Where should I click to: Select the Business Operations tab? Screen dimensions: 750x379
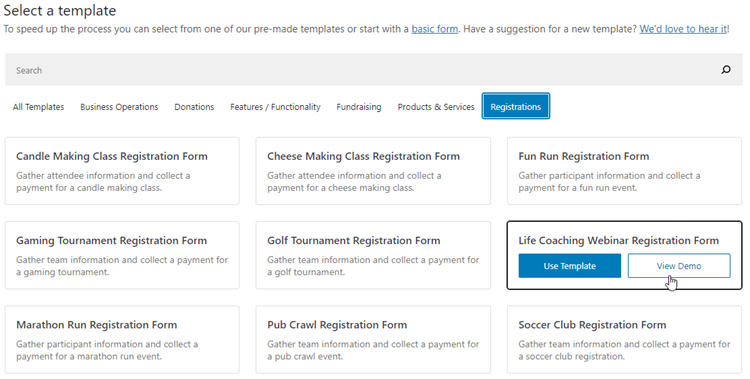point(119,107)
